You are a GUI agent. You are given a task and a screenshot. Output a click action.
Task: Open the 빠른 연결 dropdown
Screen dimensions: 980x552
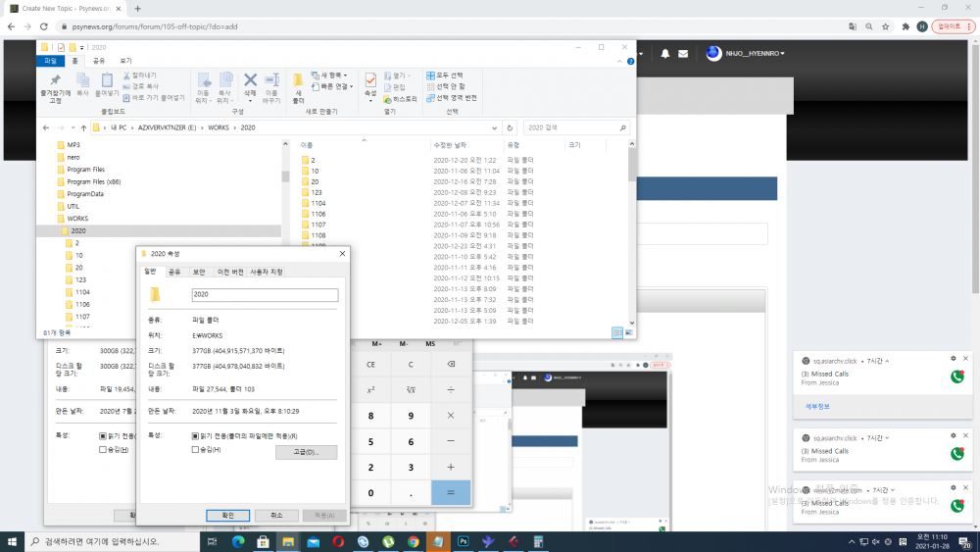click(332, 86)
